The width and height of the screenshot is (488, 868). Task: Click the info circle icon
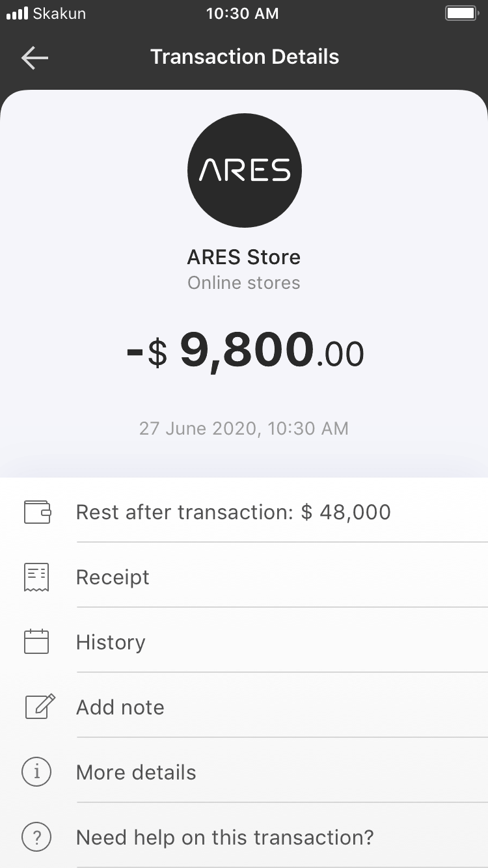(x=36, y=772)
